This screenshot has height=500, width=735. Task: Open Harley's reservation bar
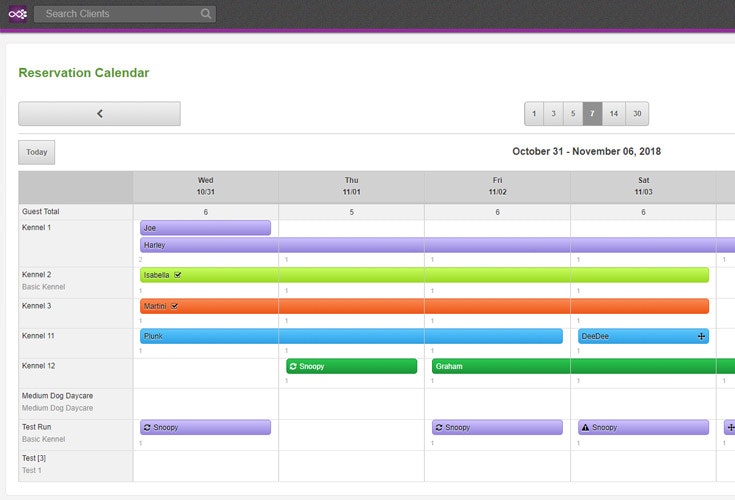pyautogui.click(x=437, y=245)
